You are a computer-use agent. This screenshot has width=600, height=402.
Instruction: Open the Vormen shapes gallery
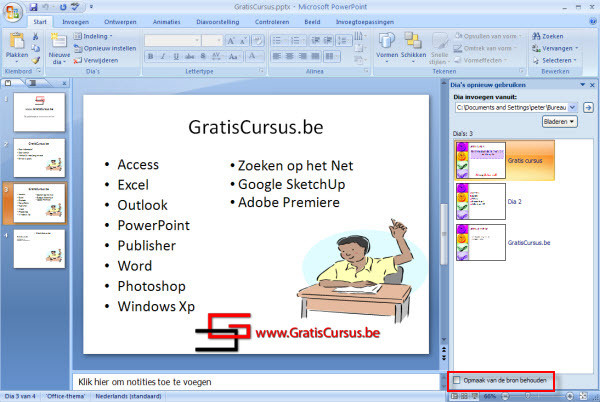click(x=387, y=47)
